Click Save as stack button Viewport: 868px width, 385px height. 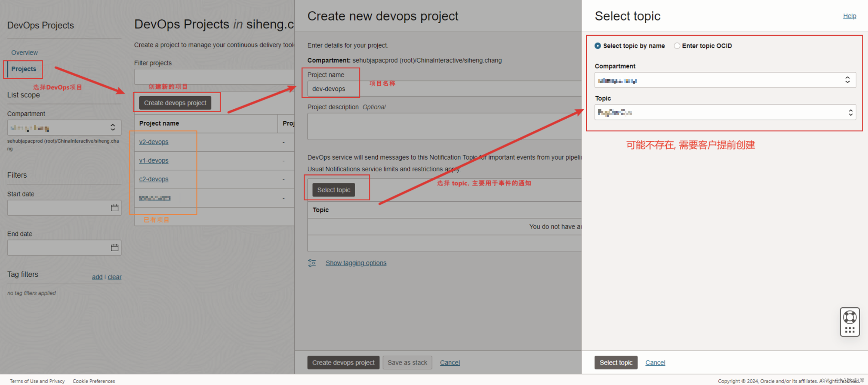coord(407,362)
